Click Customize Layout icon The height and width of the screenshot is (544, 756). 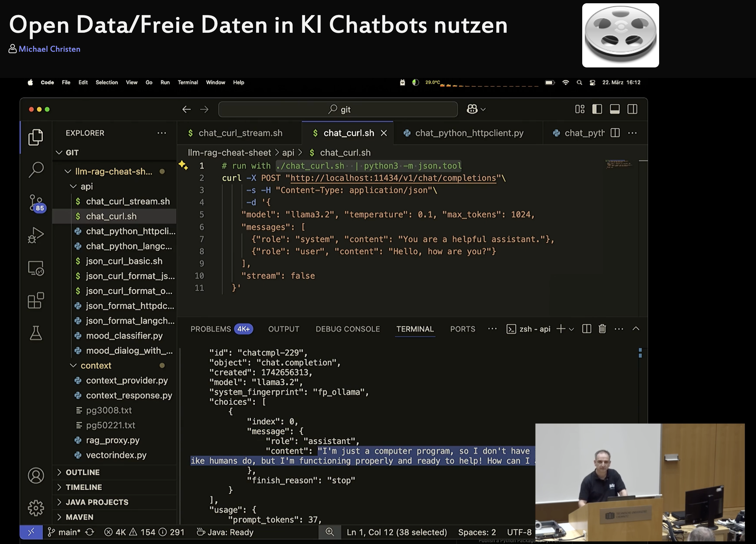580,109
